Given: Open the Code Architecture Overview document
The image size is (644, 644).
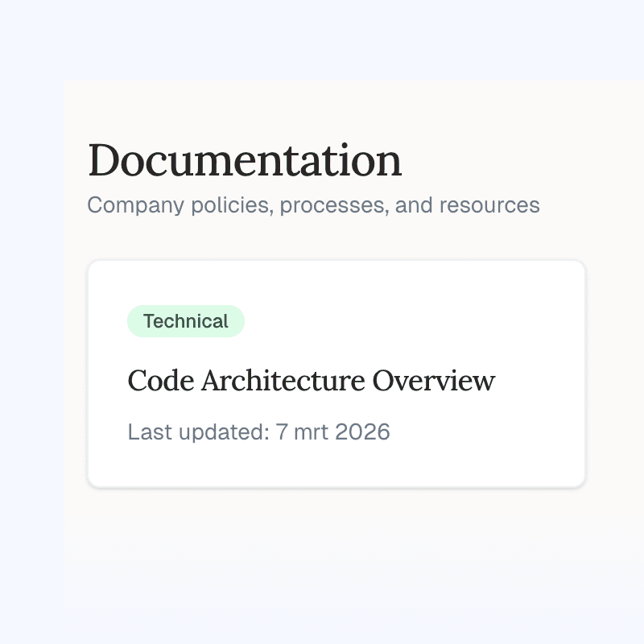Looking at the screenshot, I should (x=311, y=381).
